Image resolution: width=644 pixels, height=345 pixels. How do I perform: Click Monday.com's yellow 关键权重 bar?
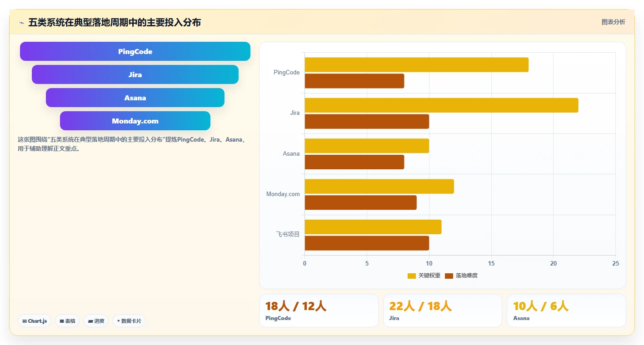click(x=379, y=186)
